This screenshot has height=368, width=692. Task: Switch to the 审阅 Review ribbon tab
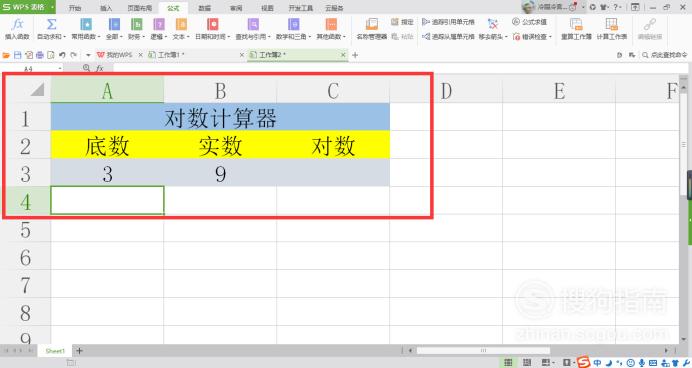click(x=236, y=8)
